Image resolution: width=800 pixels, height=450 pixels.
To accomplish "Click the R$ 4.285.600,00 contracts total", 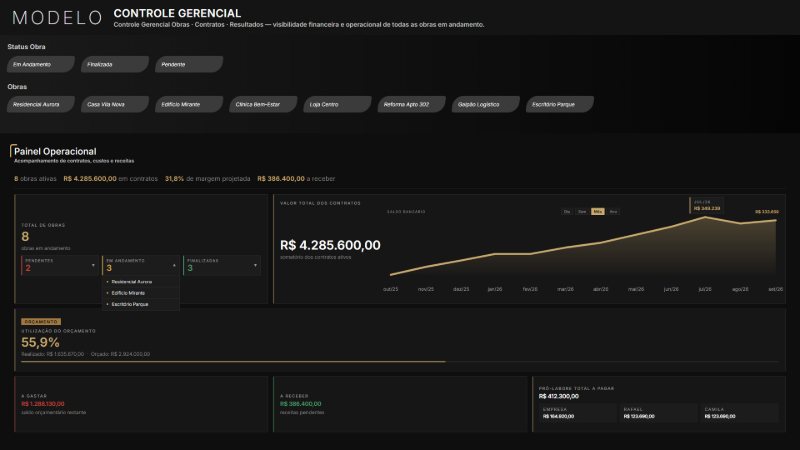I will click(x=330, y=245).
